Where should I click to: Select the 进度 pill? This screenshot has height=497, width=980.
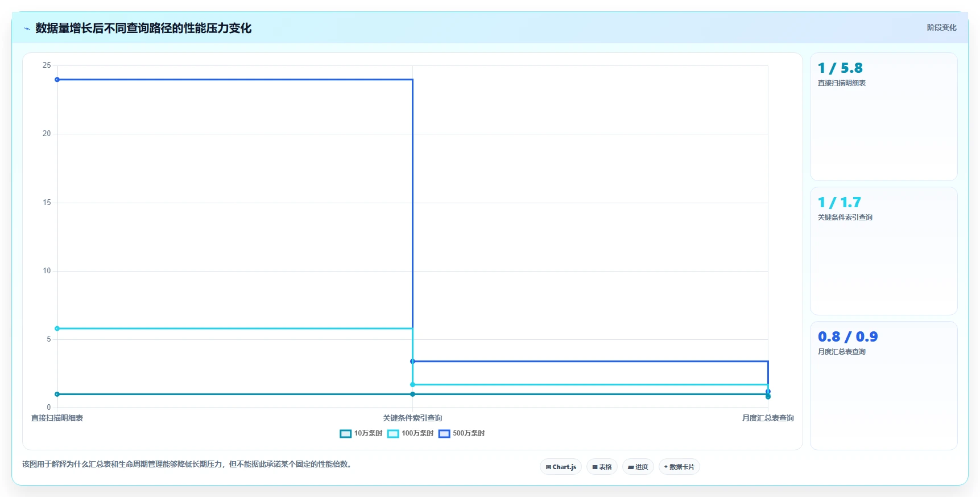638,467
